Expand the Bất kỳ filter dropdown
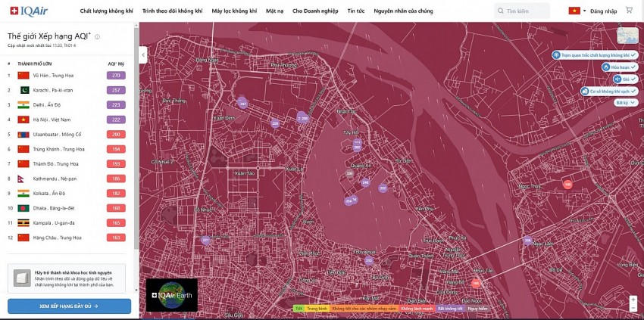This screenshot has width=644, height=320. 625,102
